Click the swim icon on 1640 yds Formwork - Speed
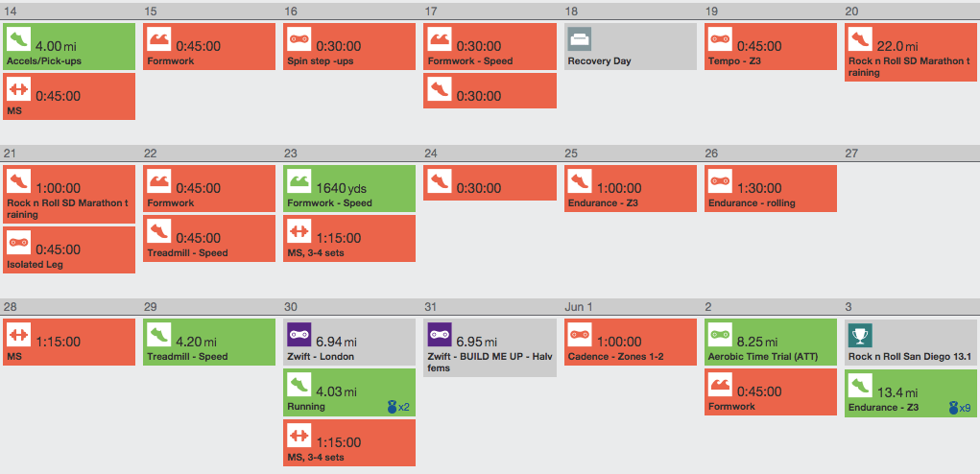This screenshot has height=474, width=980. point(299,181)
